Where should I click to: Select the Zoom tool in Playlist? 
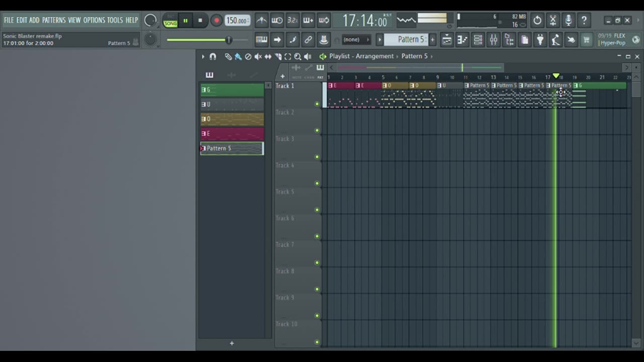[x=298, y=57]
